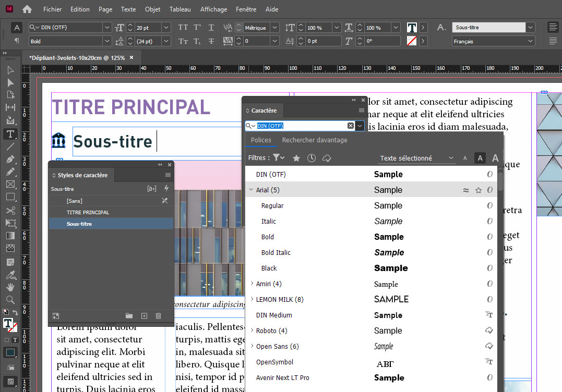The width and height of the screenshot is (562, 392).
Task: Select the Scissors tool
Action: tap(10, 211)
